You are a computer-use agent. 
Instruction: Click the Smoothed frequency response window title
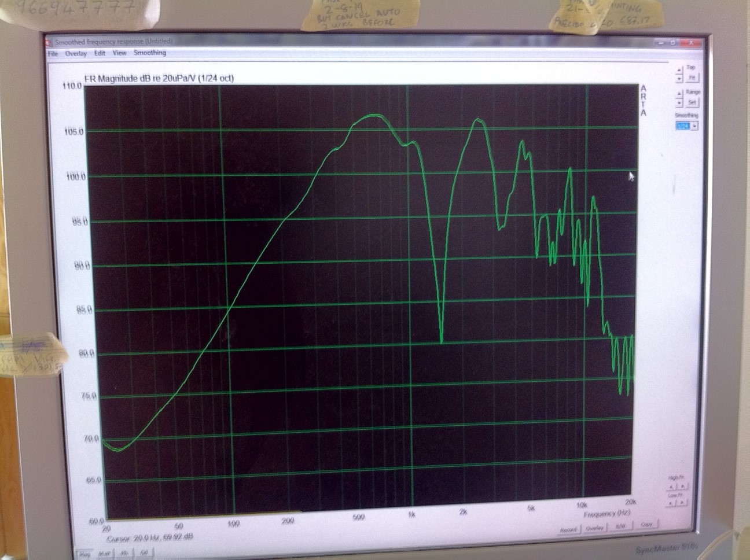pos(114,42)
